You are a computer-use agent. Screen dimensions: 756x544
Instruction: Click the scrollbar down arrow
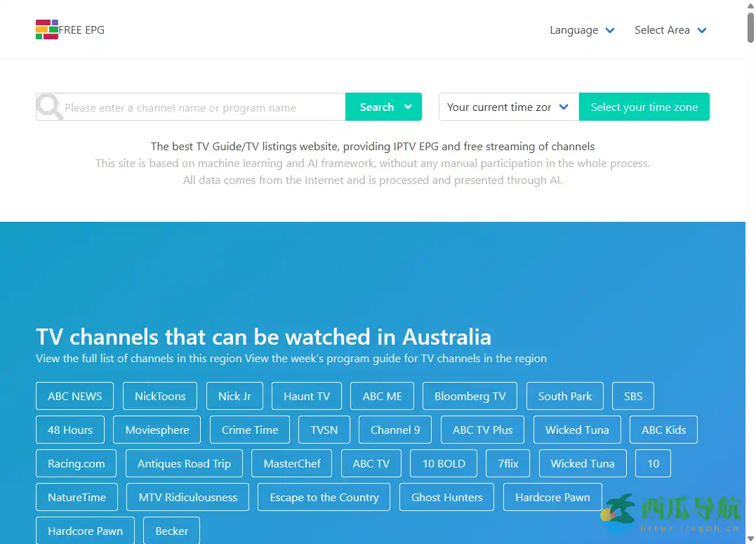pos(750,538)
